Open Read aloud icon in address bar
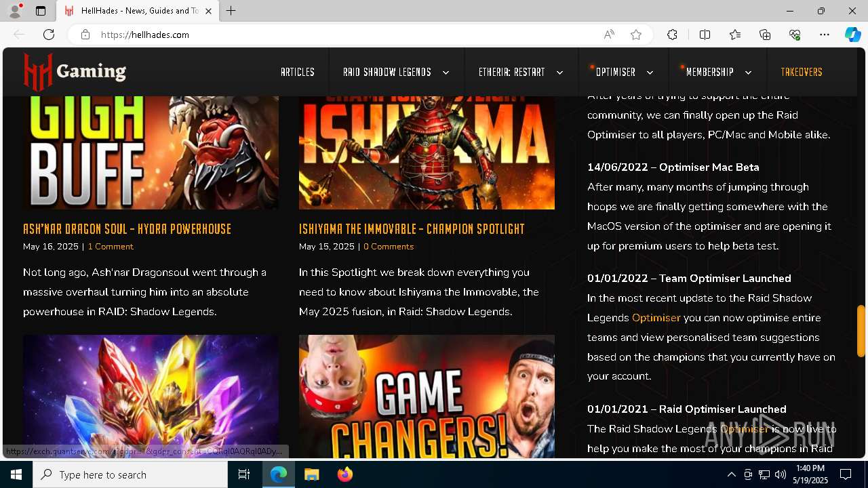 (609, 35)
